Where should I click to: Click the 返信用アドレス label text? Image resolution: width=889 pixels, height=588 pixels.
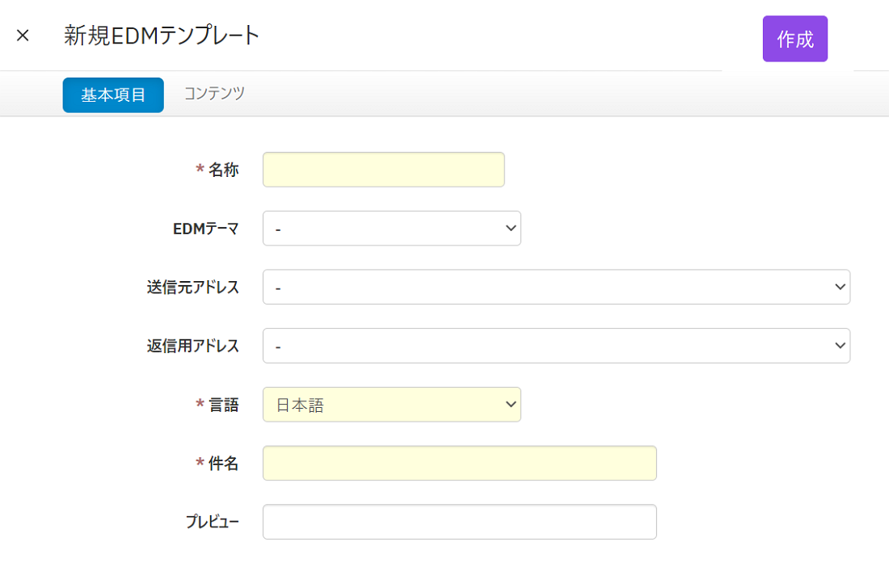pyautogui.click(x=193, y=346)
